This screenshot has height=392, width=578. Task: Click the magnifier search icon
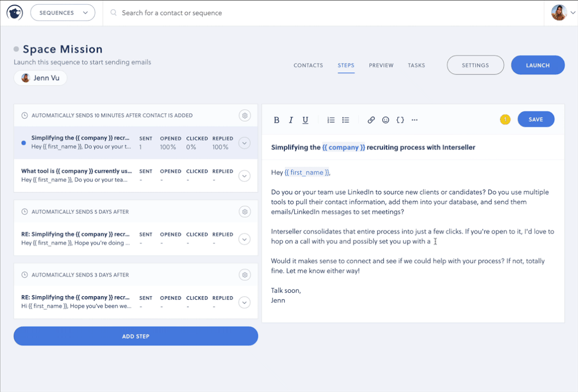[x=114, y=13]
